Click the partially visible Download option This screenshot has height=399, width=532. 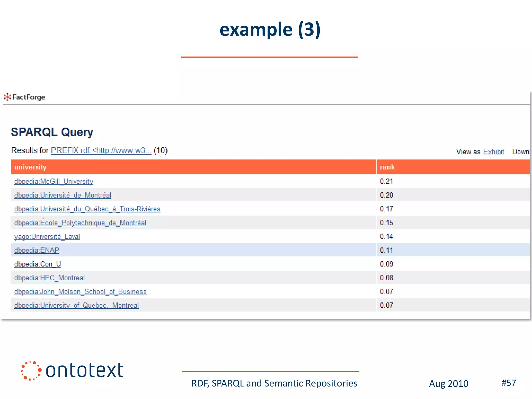(x=521, y=152)
